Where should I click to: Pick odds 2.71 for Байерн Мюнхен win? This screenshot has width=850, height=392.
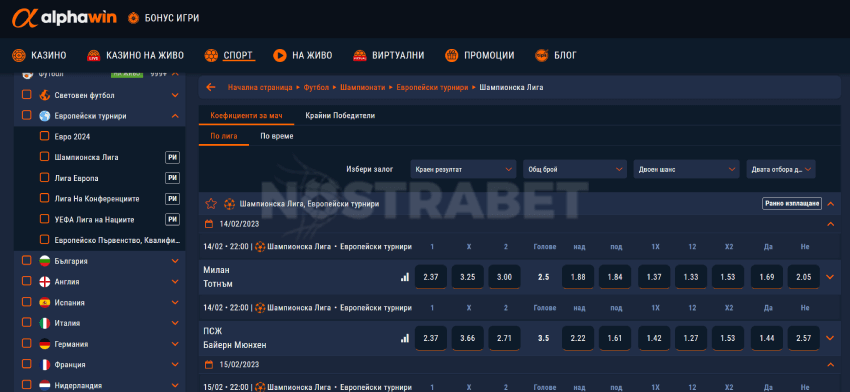click(x=505, y=338)
